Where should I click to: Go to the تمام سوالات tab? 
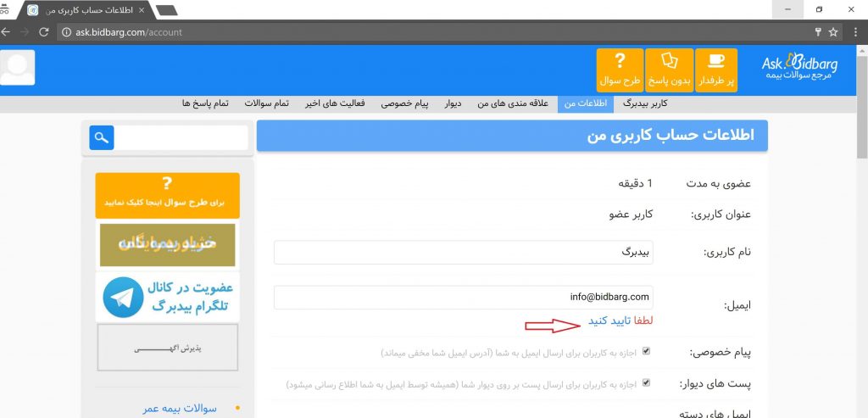tap(267, 103)
